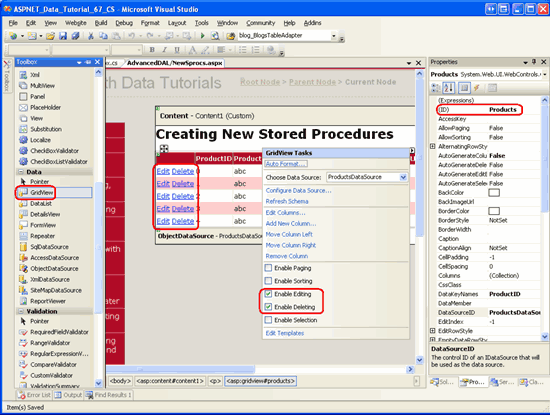The height and width of the screenshot is (415, 550).
Task: Uncheck Enable Editing checkbox
Action: click(268, 294)
